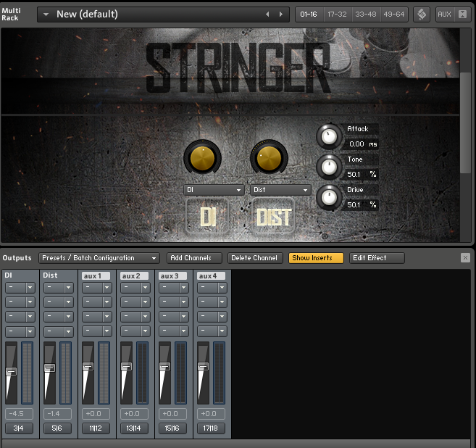Screen dimensions: 476x448
Task: Click the Dist channel fader handle
Action: click(49, 368)
